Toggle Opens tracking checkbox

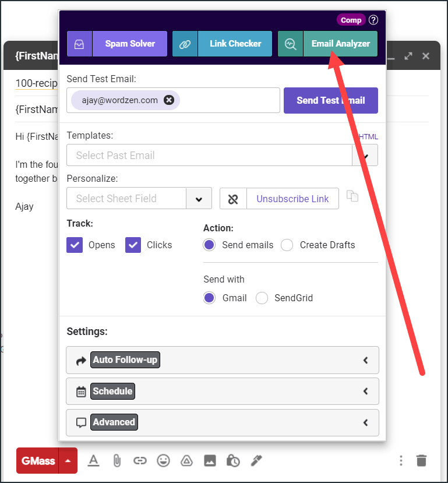[x=75, y=245]
